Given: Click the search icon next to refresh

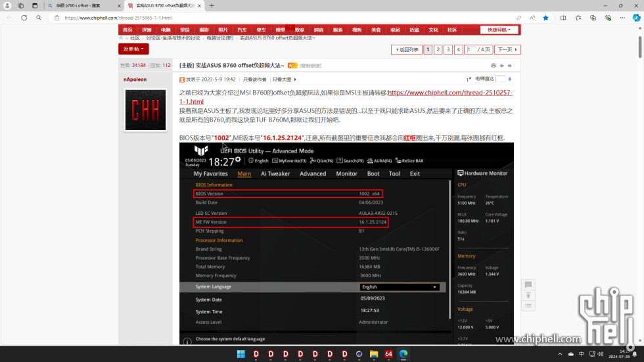Looking at the screenshot, I should pos(39,18).
